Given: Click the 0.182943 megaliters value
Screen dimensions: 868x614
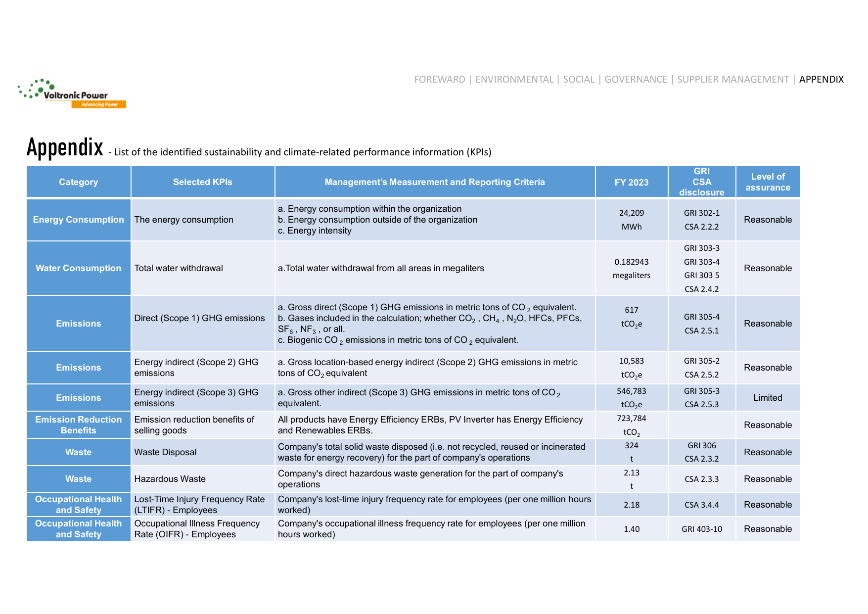Looking at the screenshot, I should (632, 268).
